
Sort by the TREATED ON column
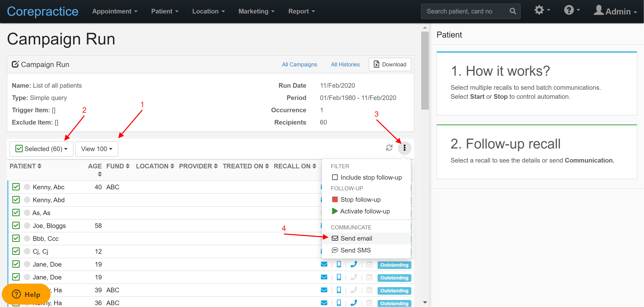point(246,166)
